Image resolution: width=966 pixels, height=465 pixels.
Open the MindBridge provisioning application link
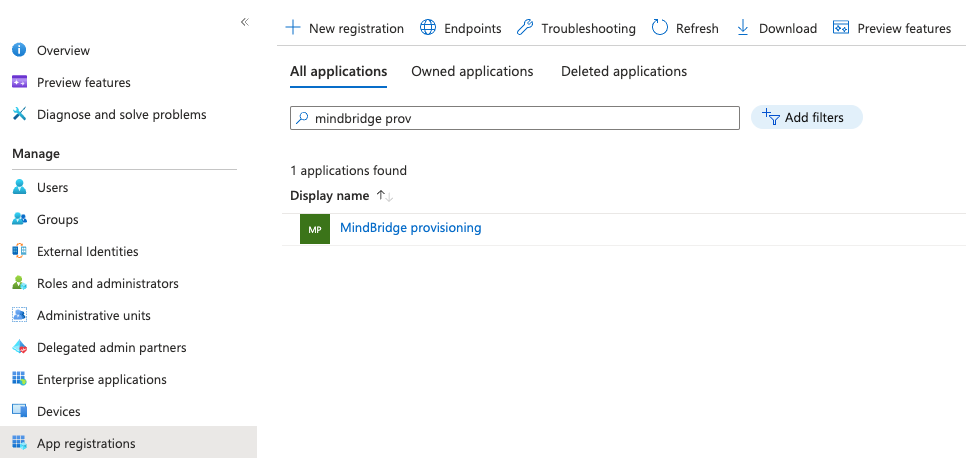(410, 228)
